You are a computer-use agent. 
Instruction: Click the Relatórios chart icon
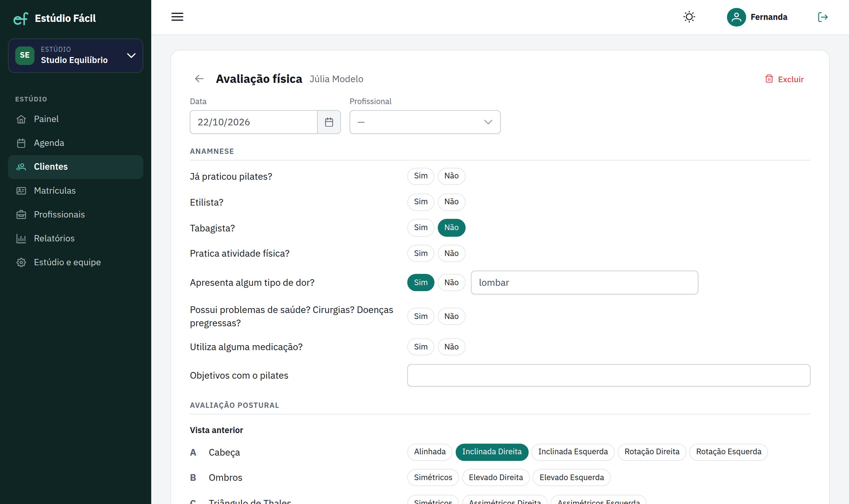click(22, 238)
